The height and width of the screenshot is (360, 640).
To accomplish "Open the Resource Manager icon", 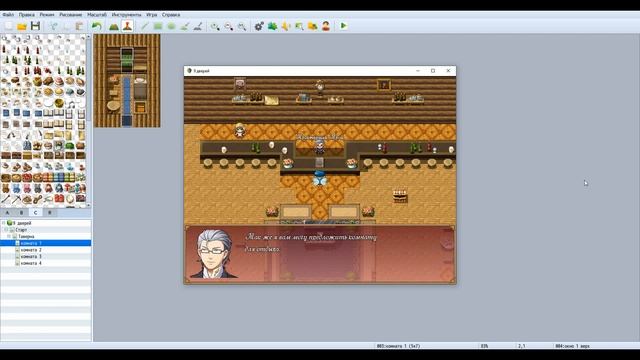I will pos(313,26).
